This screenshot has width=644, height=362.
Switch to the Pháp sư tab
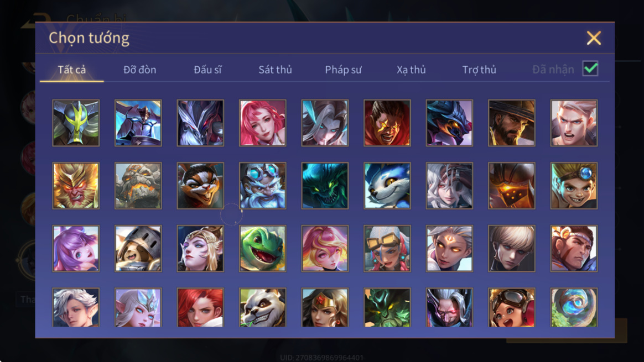tap(343, 70)
